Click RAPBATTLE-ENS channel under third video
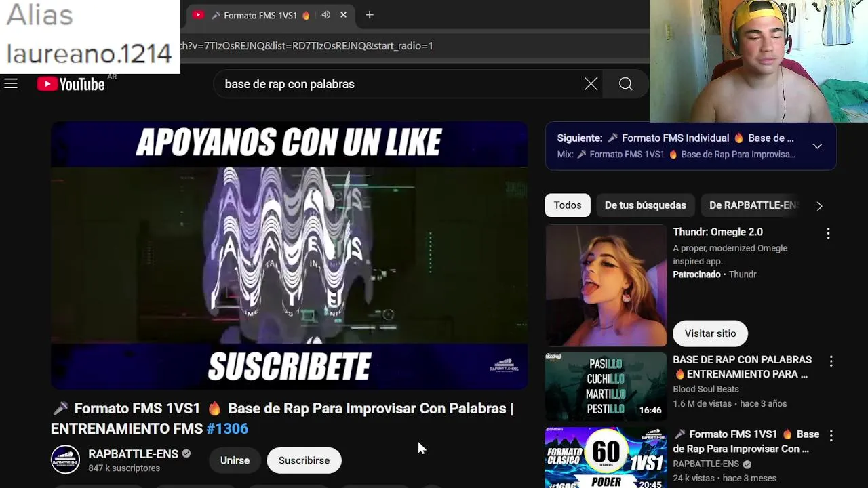868x488 pixels. 706,464
